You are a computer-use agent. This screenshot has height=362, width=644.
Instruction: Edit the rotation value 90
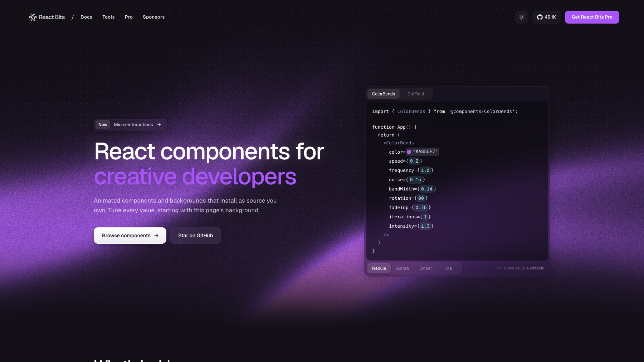(x=421, y=198)
